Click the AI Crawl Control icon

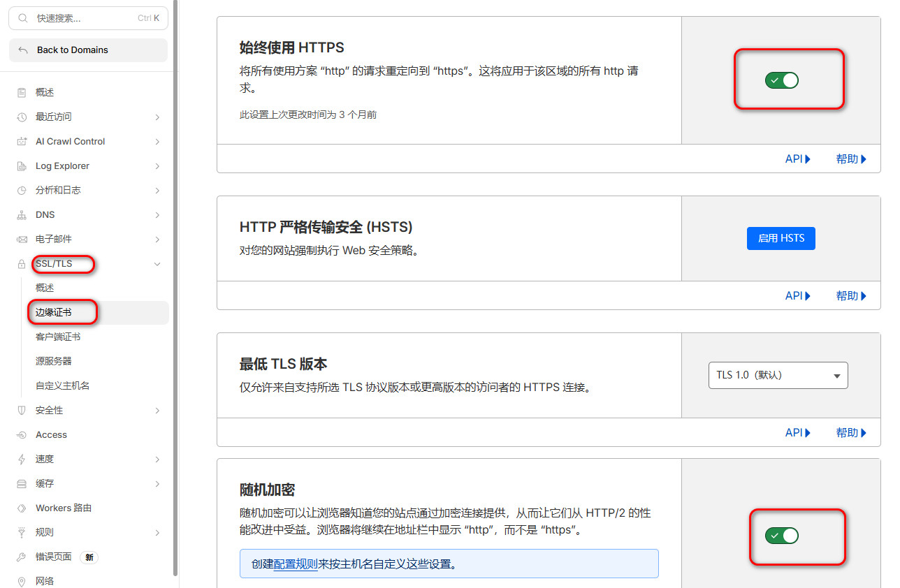pos(22,142)
